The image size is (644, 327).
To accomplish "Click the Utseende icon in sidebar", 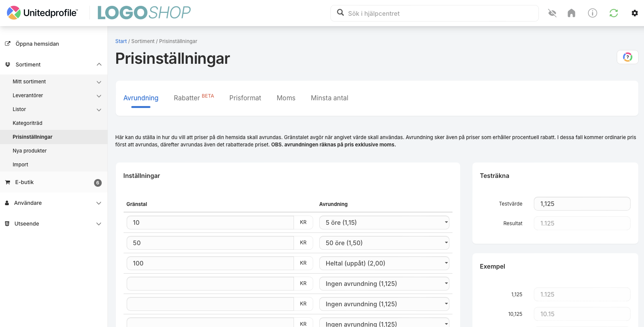I will click(7, 224).
